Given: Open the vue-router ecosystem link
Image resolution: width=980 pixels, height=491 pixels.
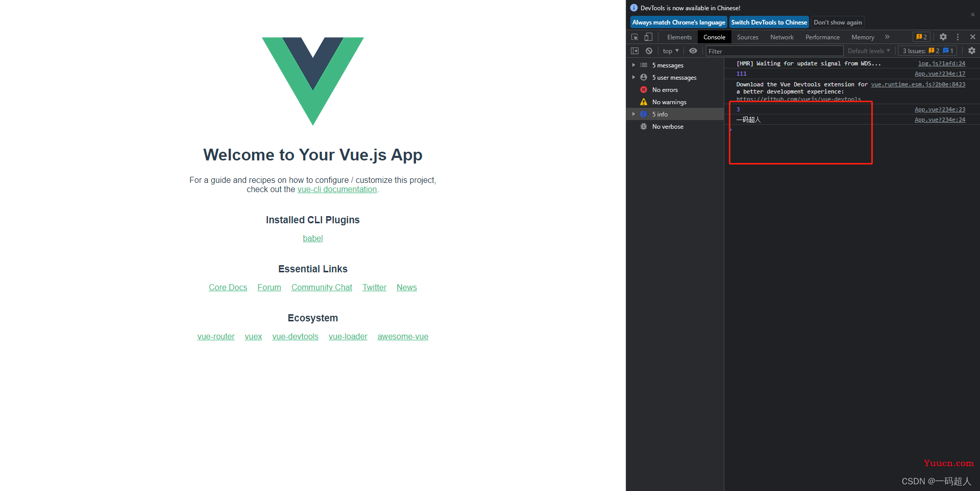Looking at the screenshot, I should click(216, 336).
